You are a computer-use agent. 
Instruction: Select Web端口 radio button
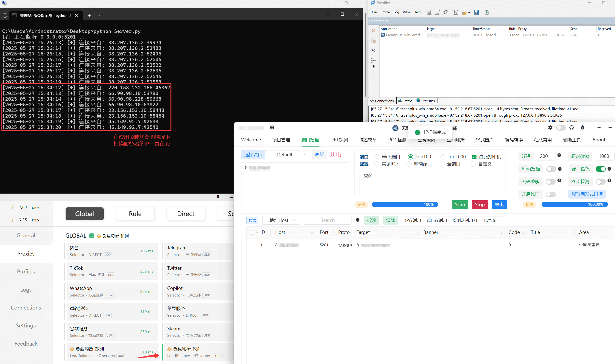pyautogui.click(x=377, y=157)
